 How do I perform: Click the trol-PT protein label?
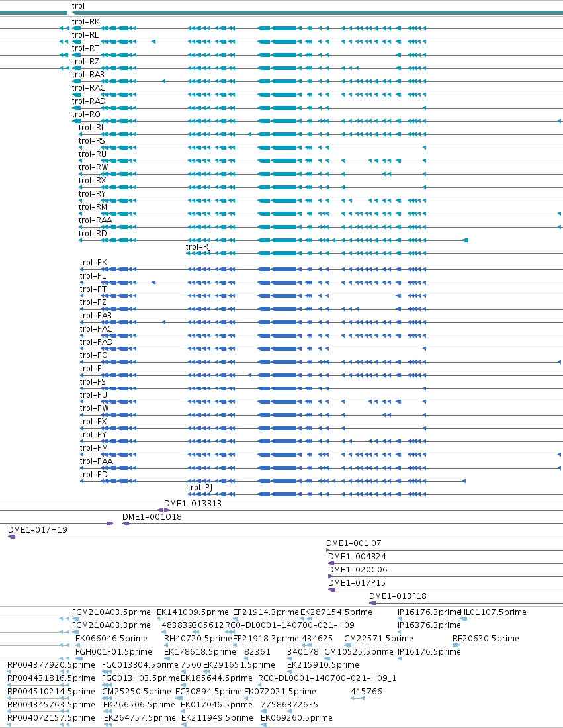point(93,289)
